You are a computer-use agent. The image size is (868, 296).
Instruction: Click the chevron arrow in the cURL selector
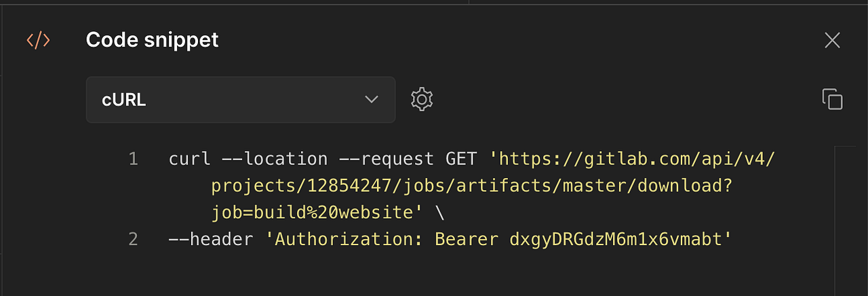[371, 100]
